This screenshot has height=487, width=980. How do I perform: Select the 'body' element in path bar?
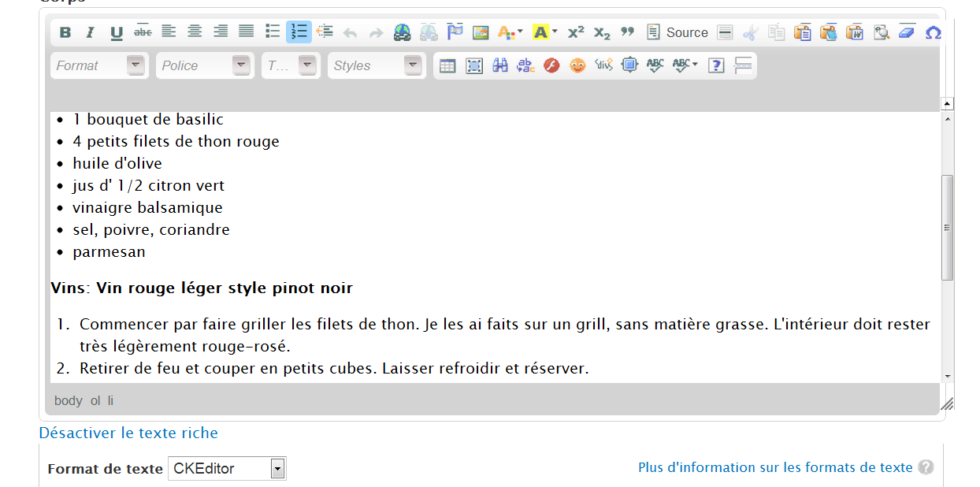[68, 400]
